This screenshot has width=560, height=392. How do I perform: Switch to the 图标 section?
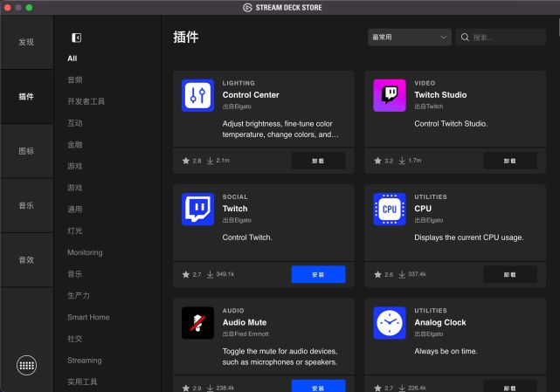click(x=27, y=151)
